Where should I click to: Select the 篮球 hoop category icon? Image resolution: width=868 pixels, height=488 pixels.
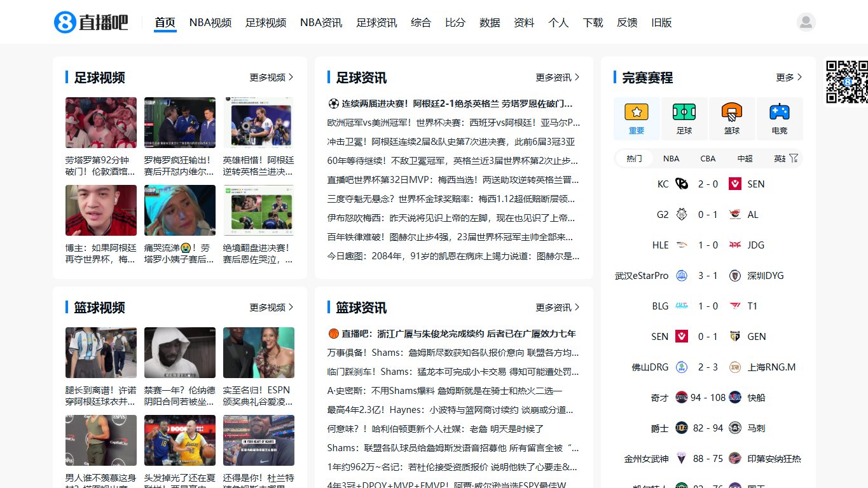732,112
